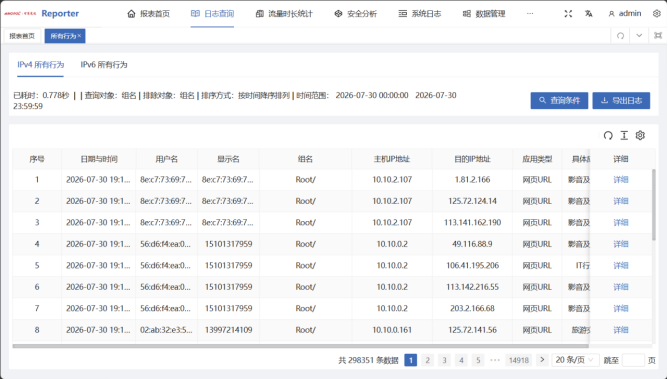The image size is (668, 379).
Task: Go to pagination page 5
Action: click(478, 360)
